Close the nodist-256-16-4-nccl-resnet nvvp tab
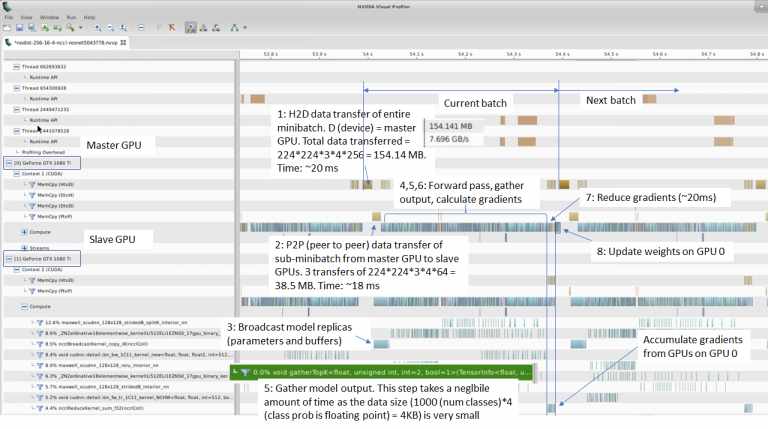 point(125,43)
